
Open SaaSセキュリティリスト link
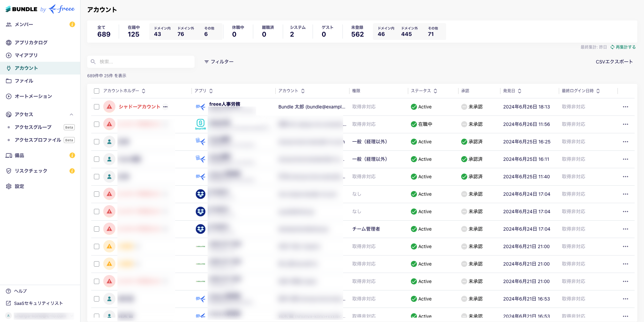(x=38, y=303)
